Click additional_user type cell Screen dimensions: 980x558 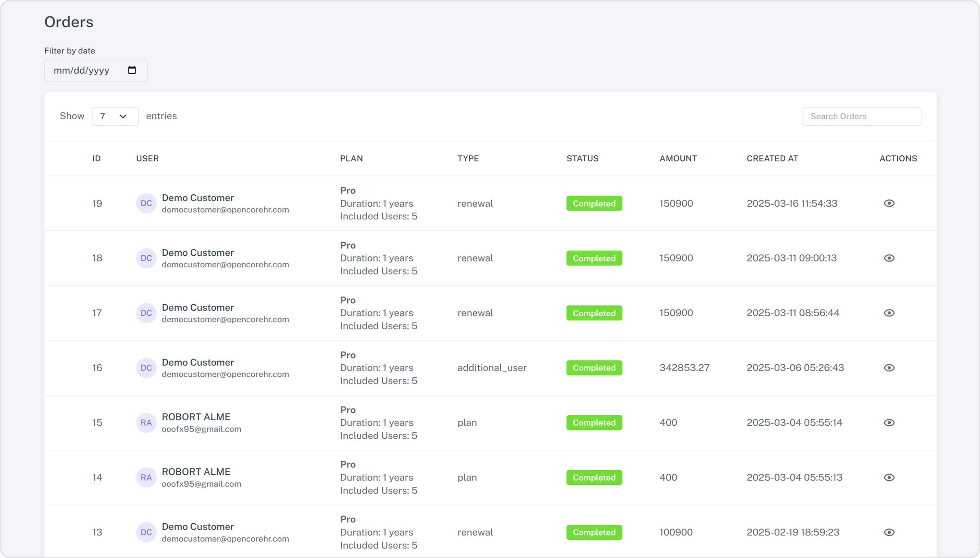pyautogui.click(x=492, y=367)
